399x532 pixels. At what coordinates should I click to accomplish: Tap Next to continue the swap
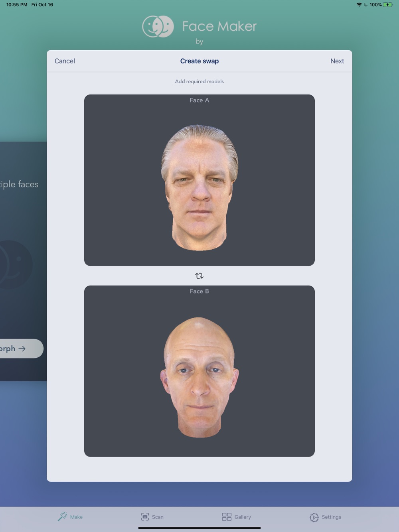click(337, 61)
